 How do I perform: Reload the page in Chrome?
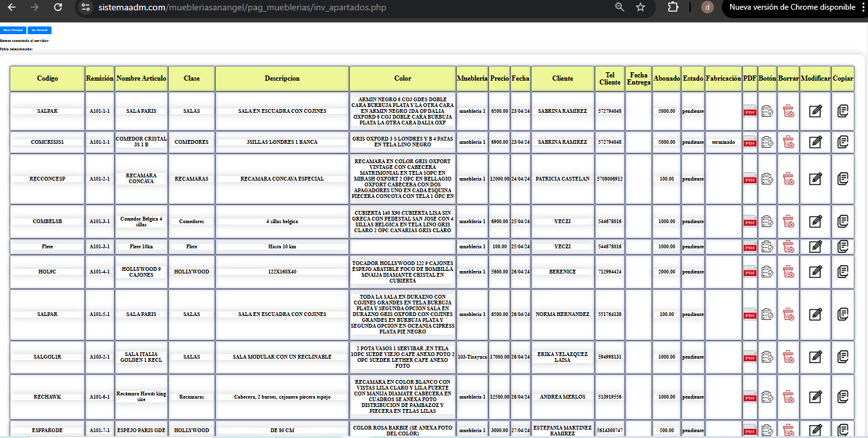click(58, 7)
